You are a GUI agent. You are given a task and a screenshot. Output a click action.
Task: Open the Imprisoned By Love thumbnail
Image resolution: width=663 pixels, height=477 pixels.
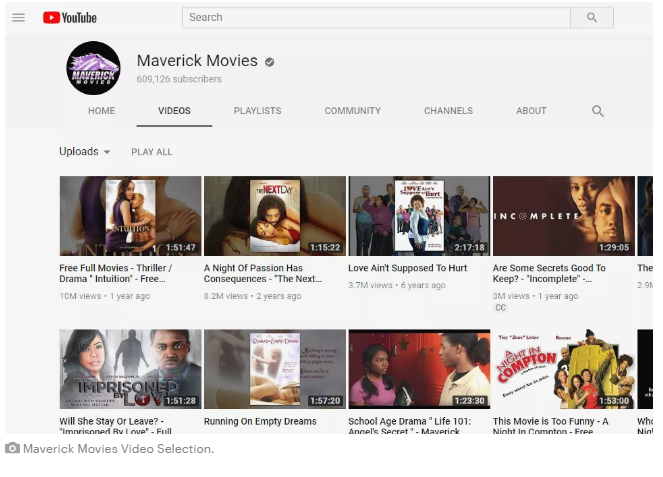[130, 369]
